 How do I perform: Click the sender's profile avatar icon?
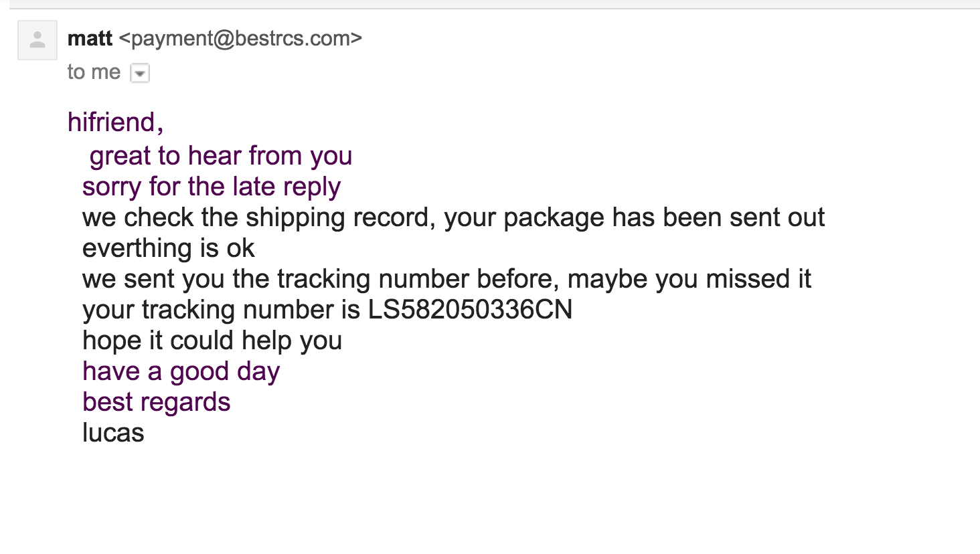tap(37, 40)
